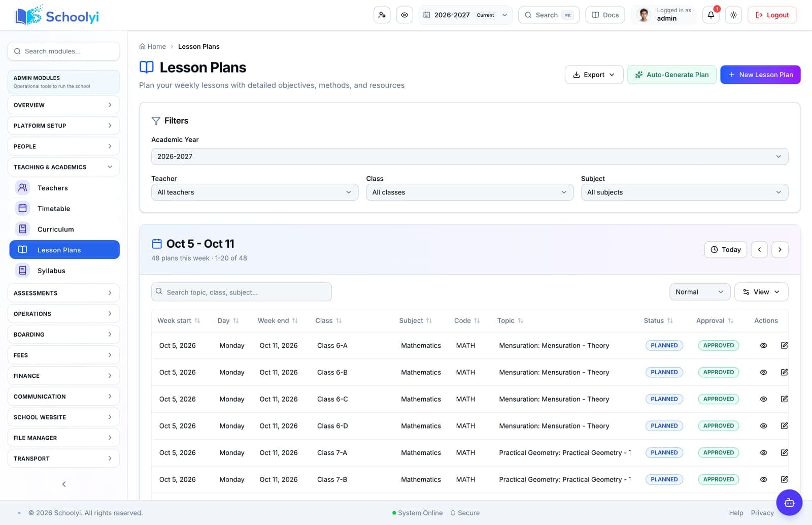Collapse the sidebar with the left arrow

tap(64, 484)
